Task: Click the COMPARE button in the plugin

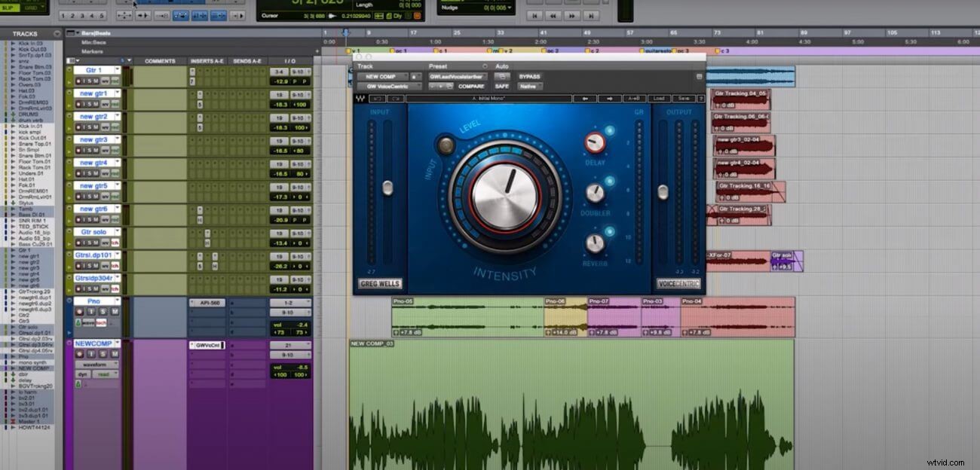Action: pyautogui.click(x=471, y=87)
